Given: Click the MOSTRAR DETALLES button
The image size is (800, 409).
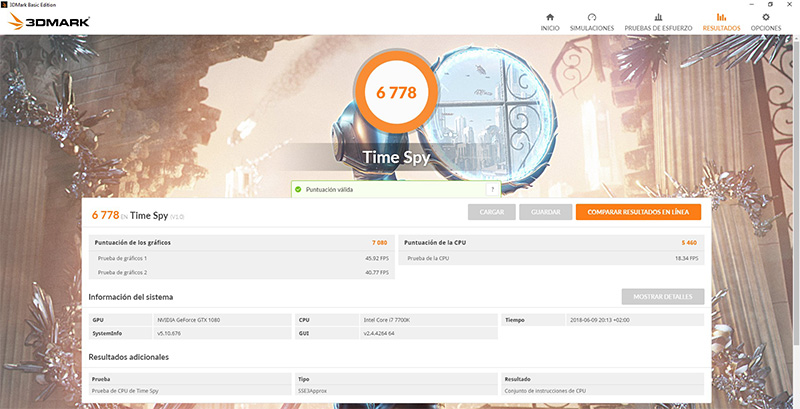Looking at the screenshot, I should click(x=663, y=297).
